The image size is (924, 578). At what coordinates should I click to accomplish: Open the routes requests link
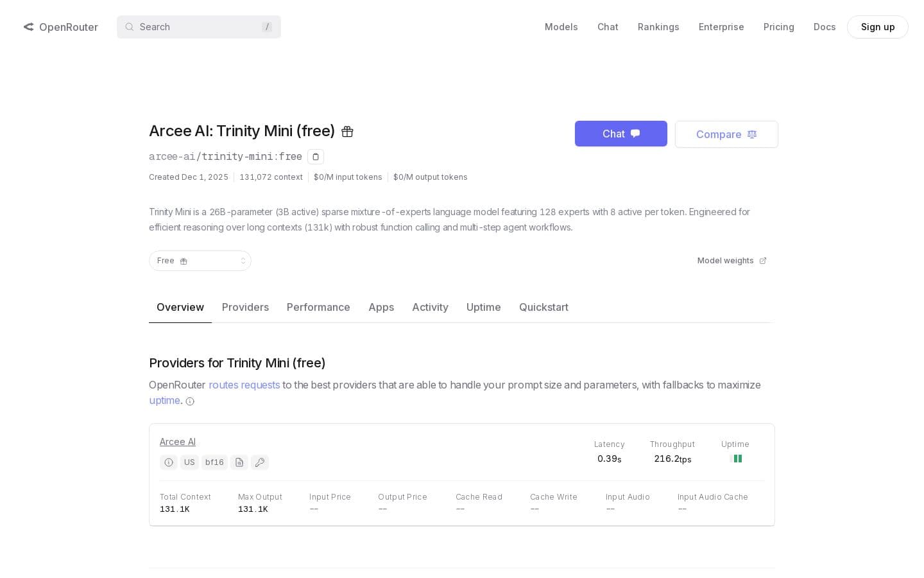[x=244, y=385]
